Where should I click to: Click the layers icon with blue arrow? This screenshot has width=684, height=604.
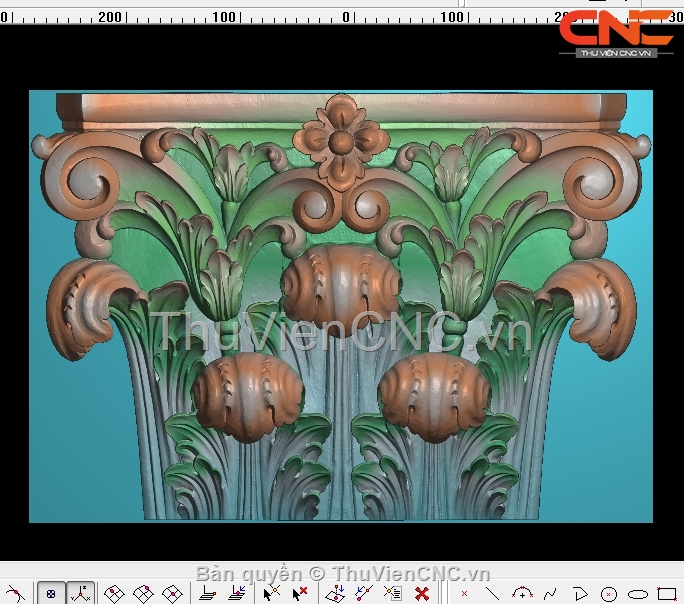pos(237,593)
